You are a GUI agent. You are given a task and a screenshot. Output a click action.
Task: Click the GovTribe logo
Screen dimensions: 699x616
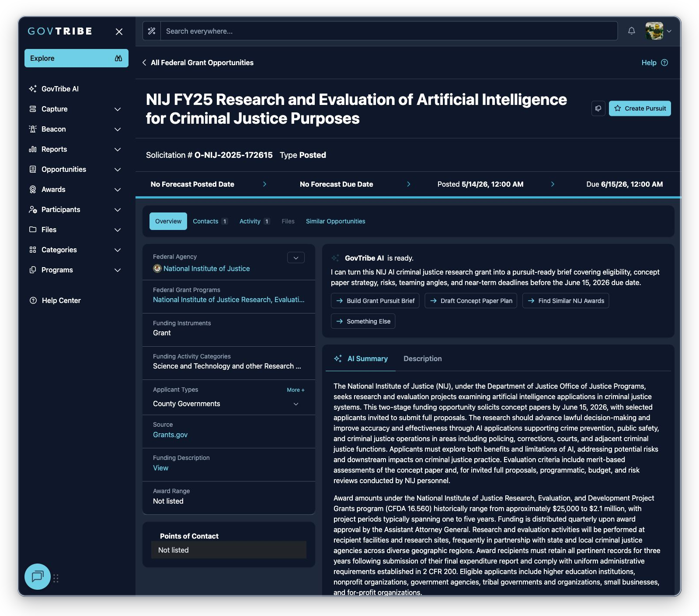pyautogui.click(x=60, y=31)
